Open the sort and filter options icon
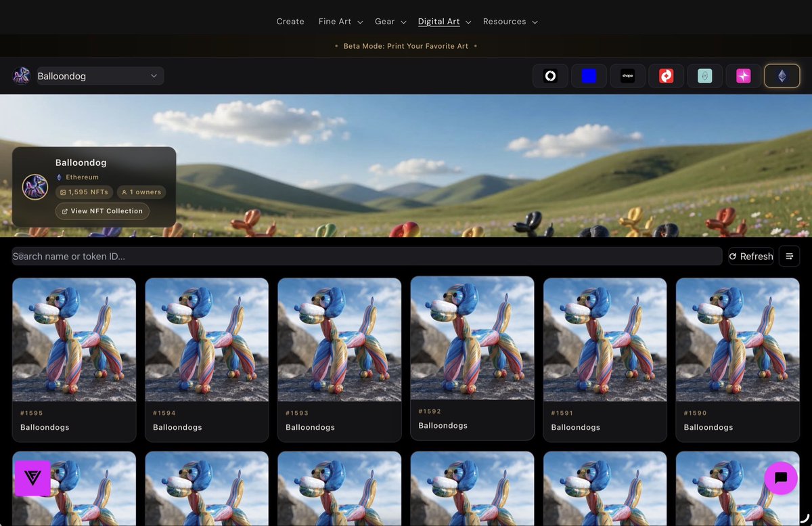Image resolution: width=812 pixels, height=526 pixels. click(x=789, y=256)
